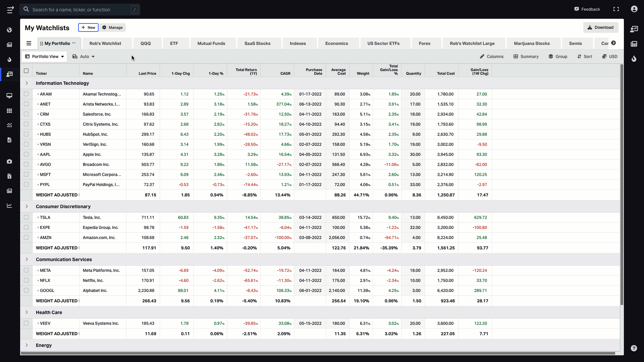
Task: Switch to the SaaS Stocks tab
Action: 257,43
